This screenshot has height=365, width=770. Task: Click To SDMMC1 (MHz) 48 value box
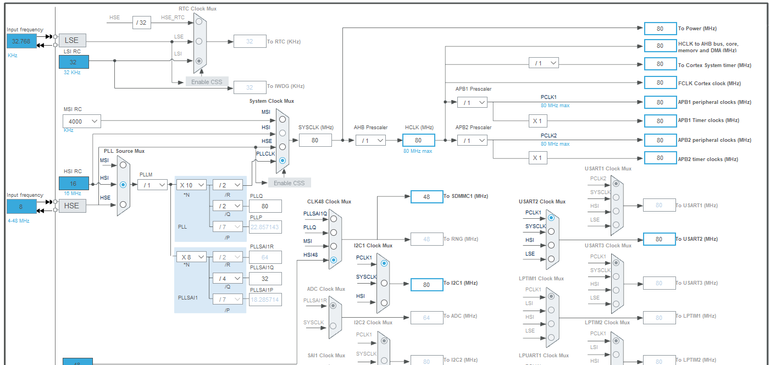[427, 197]
